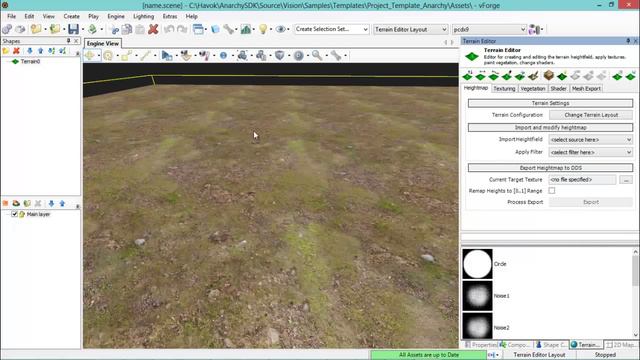The height and width of the screenshot is (360, 640).
Task: Collapse the Terrain Settings section header
Action: point(550,103)
